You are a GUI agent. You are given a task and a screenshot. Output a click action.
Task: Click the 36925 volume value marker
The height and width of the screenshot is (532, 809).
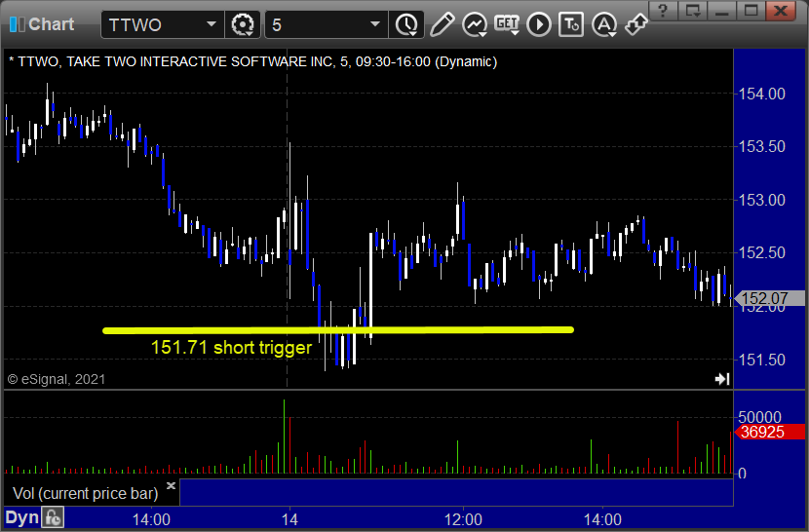point(769,432)
